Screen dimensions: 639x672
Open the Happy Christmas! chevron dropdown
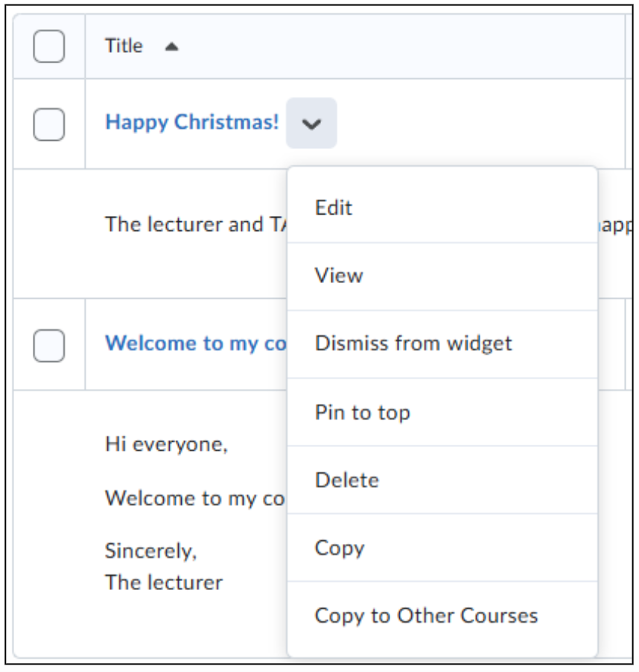(311, 124)
